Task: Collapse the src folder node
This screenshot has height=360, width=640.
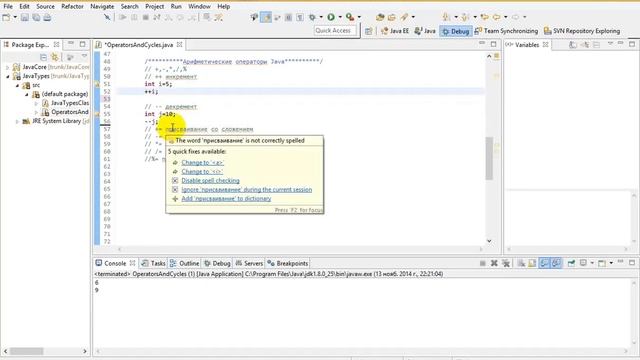Action: [17, 85]
